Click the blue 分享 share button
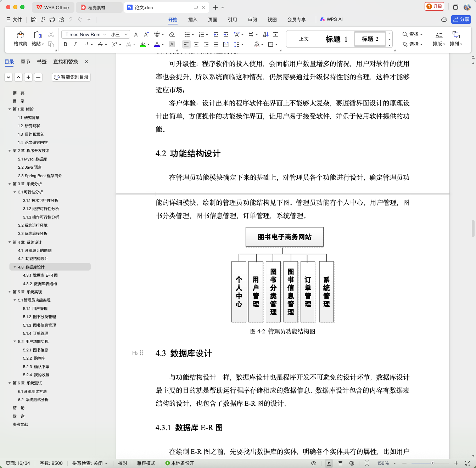Viewport: 476px width, 468px height. [461, 19]
